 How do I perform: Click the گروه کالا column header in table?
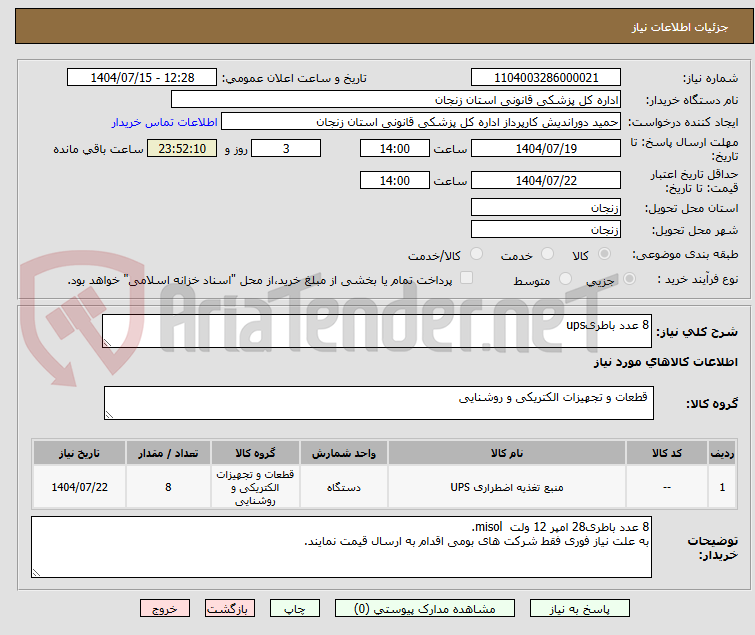255,453
